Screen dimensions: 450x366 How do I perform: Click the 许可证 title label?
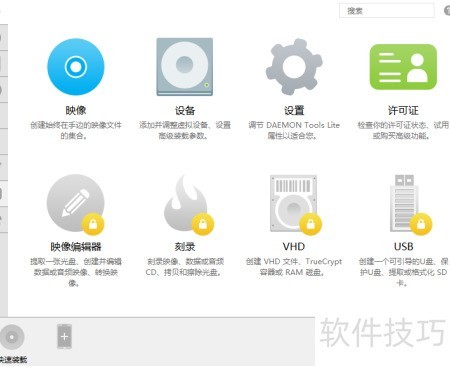pos(403,110)
